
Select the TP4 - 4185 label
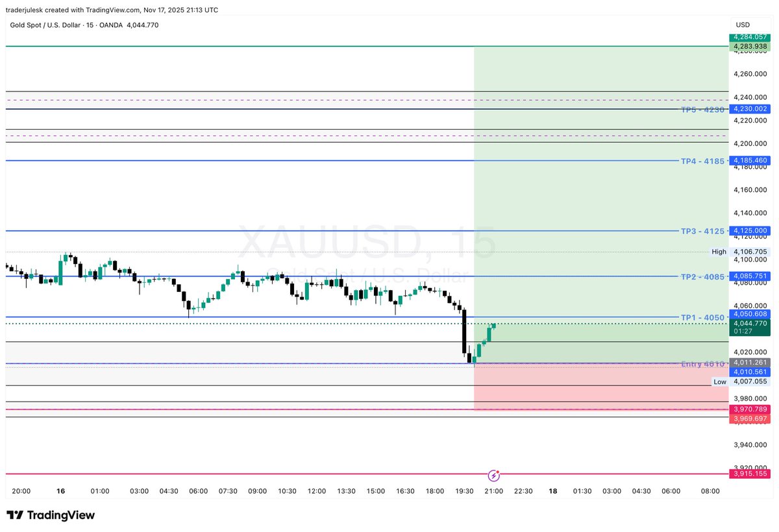pyautogui.click(x=702, y=161)
